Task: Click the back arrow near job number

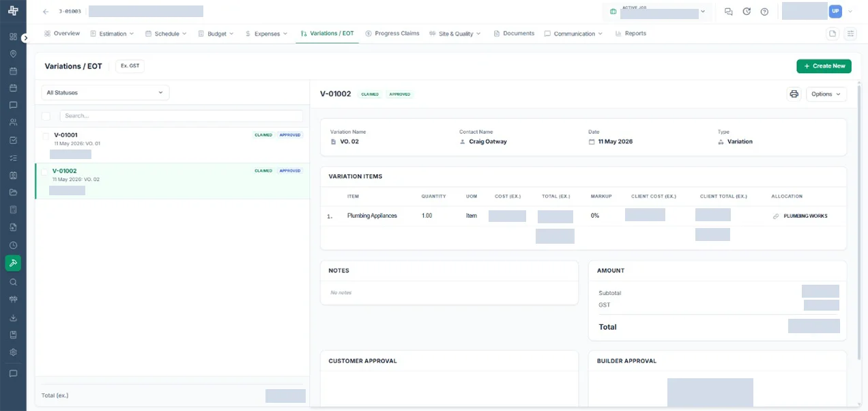Action: coord(46,12)
